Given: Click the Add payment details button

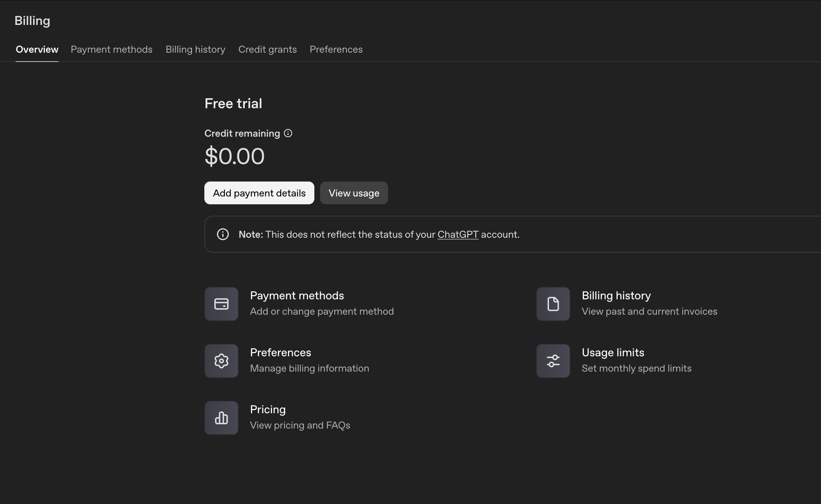Looking at the screenshot, I should point(259,193).
